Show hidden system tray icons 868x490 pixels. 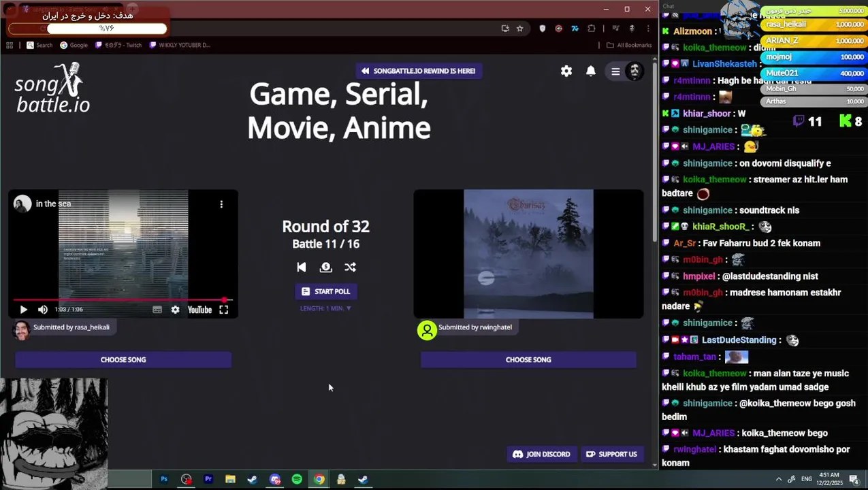tap(779, 479)
